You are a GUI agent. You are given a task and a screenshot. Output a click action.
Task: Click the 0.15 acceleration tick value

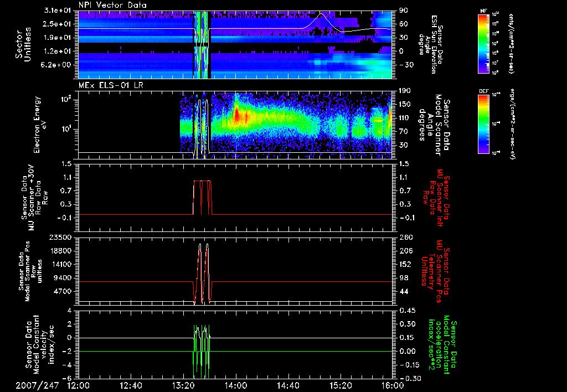click(408, 338)
